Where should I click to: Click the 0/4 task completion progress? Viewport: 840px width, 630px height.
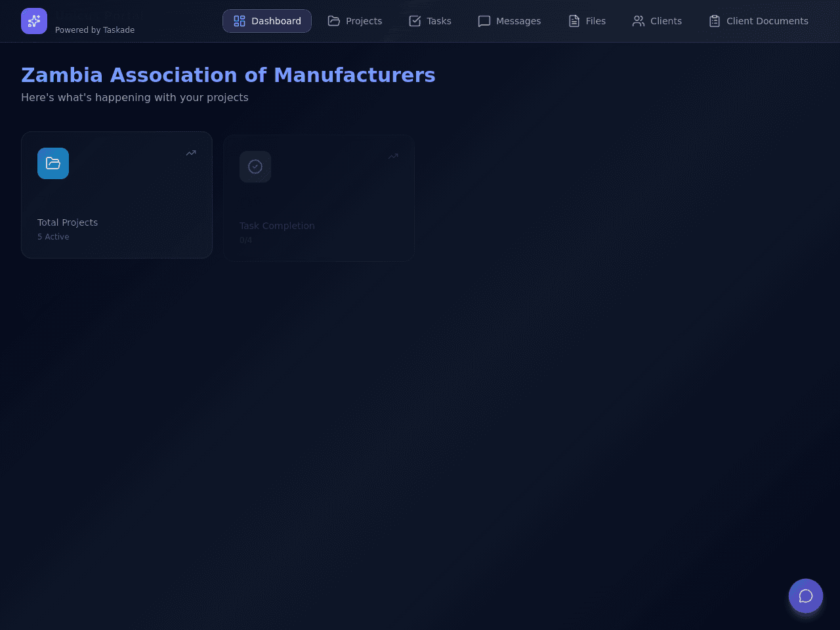246,240
